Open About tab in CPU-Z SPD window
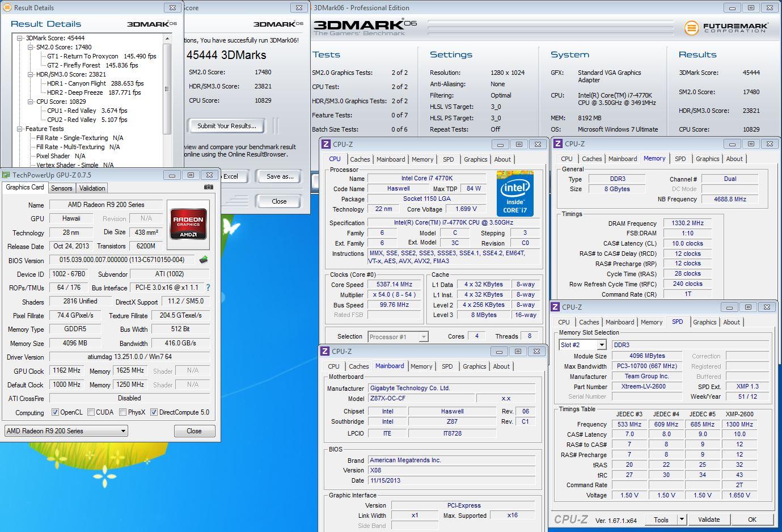Viewport: 782px width, 532px height. tap(732, 322)
